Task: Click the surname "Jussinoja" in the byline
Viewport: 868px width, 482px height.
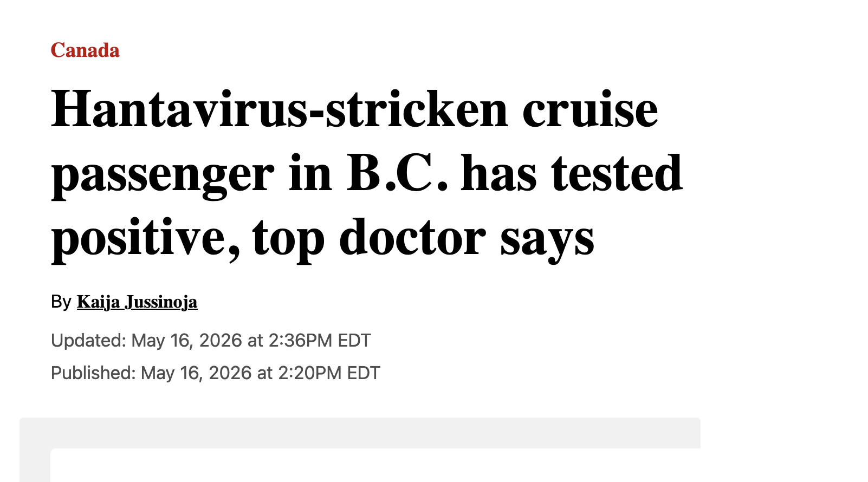Action: click(x=161, y=302)
